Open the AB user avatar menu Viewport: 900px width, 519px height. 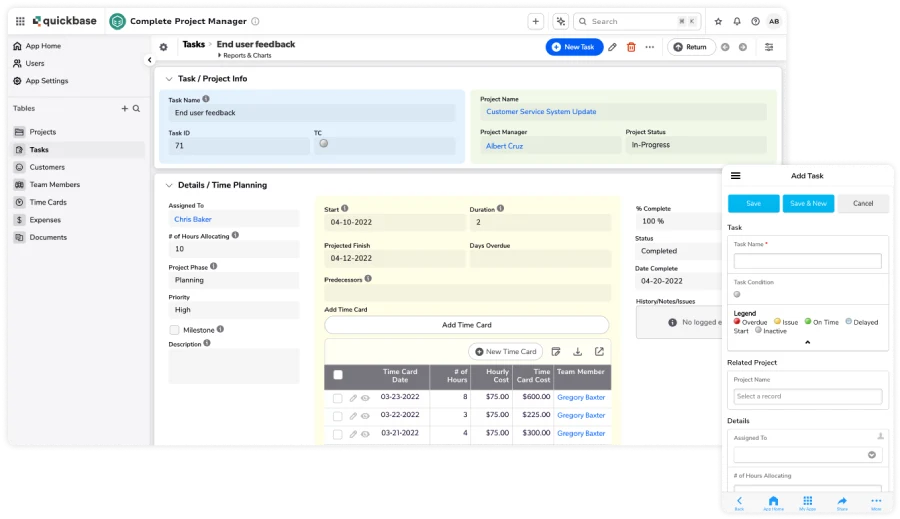click(774, 21)
